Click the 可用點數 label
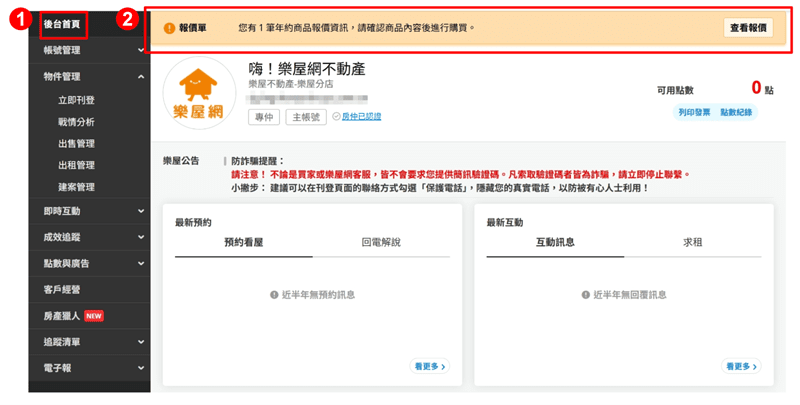This screenshot has width=800, height=405. pyautogui.click(x=675, y=90)
